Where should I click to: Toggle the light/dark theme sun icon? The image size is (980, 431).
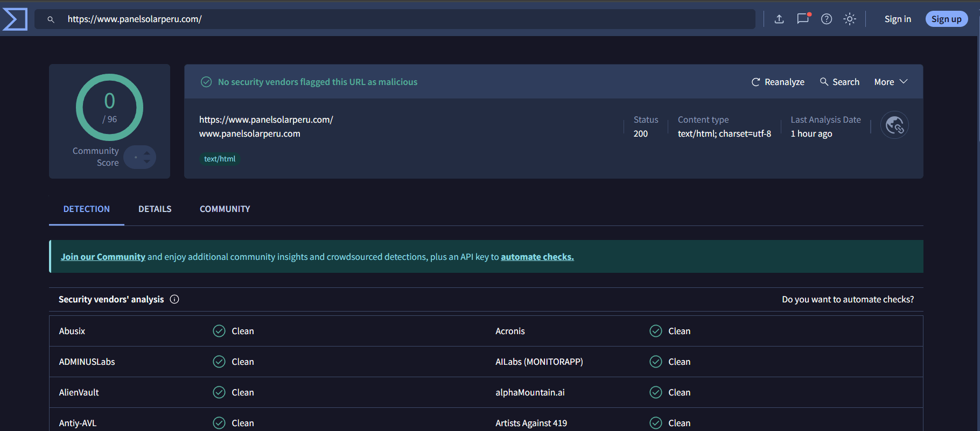click(850, 19)
